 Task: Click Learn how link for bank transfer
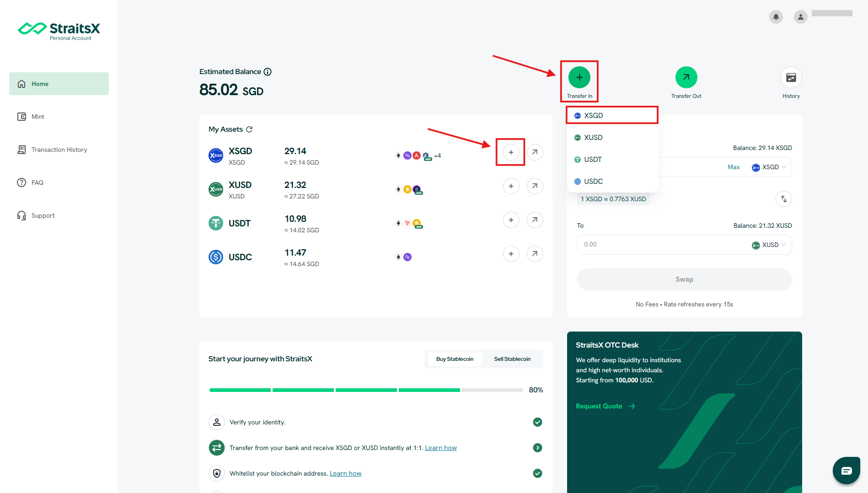point(441,448)
